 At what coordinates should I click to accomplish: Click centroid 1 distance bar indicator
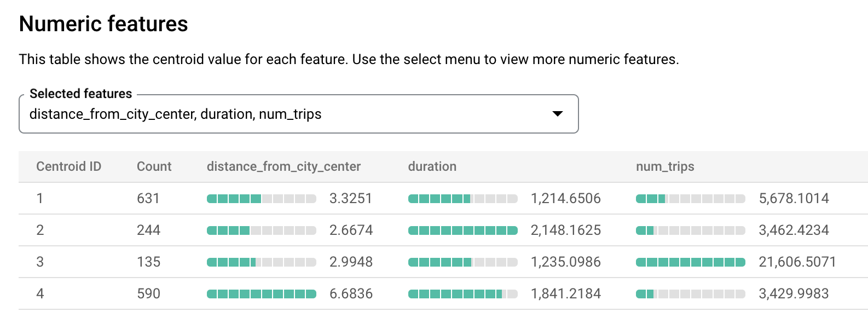click(261, 199)
